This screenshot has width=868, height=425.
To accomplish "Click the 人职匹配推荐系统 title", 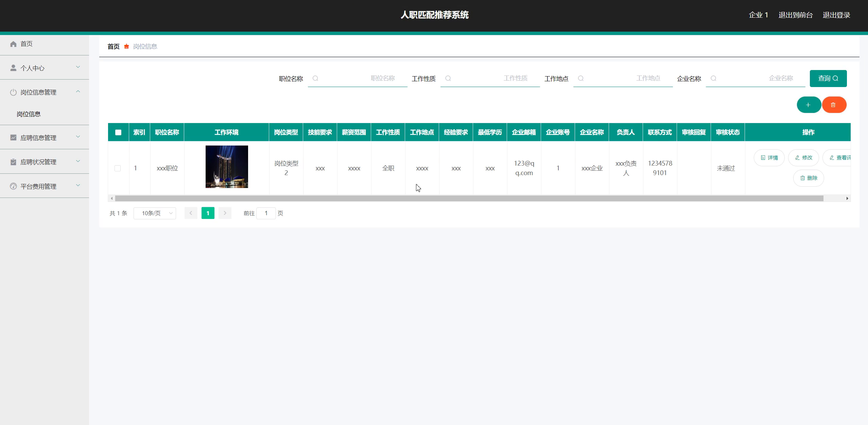I will tap(434, 15).
